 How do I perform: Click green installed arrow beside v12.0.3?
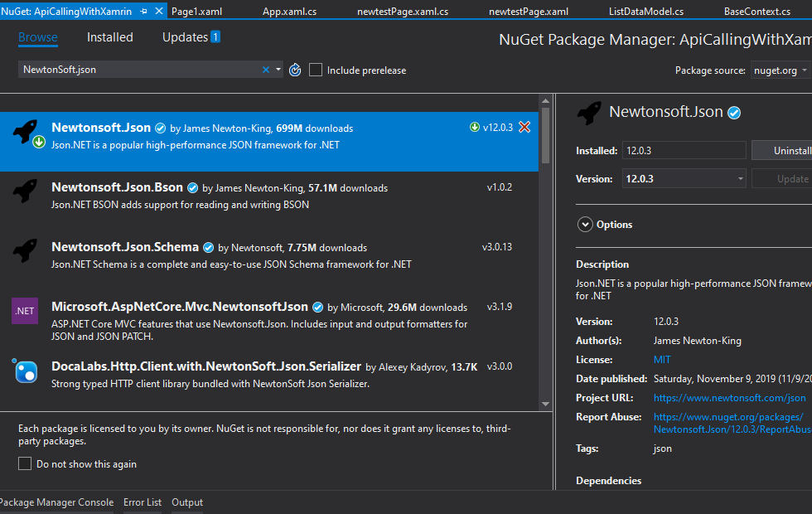pos(474,127)
